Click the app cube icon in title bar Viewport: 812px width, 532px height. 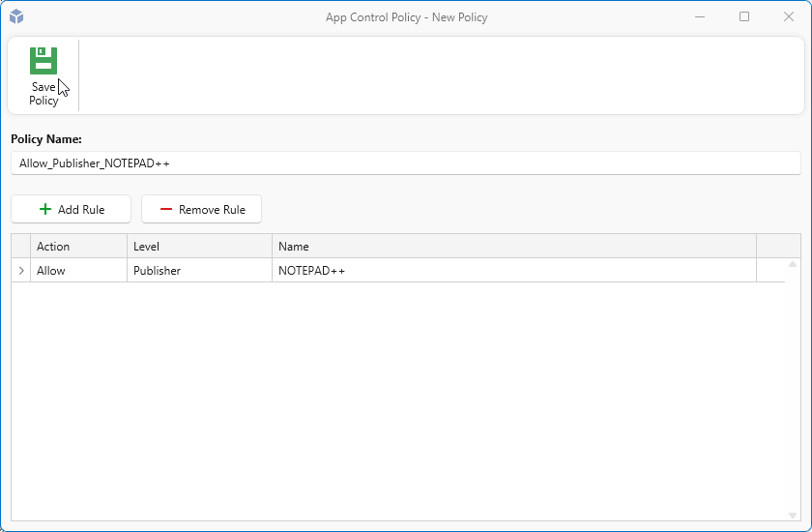tap(16, 16)
